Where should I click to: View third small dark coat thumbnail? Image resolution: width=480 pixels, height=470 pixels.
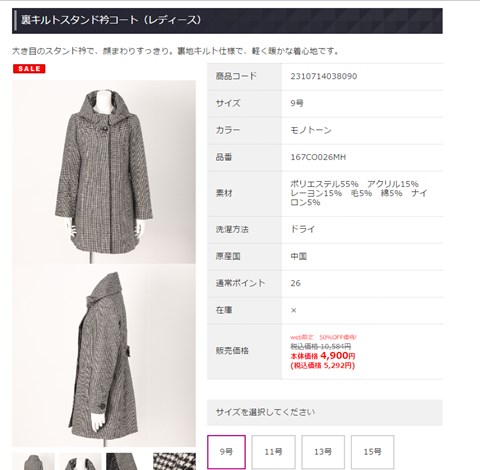127,461
